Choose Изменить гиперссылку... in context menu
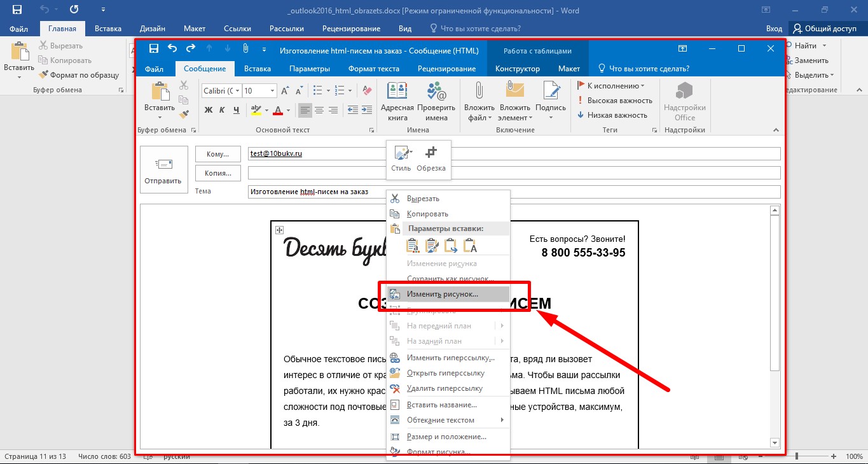 pyautogui.click(x=448, y=358)
